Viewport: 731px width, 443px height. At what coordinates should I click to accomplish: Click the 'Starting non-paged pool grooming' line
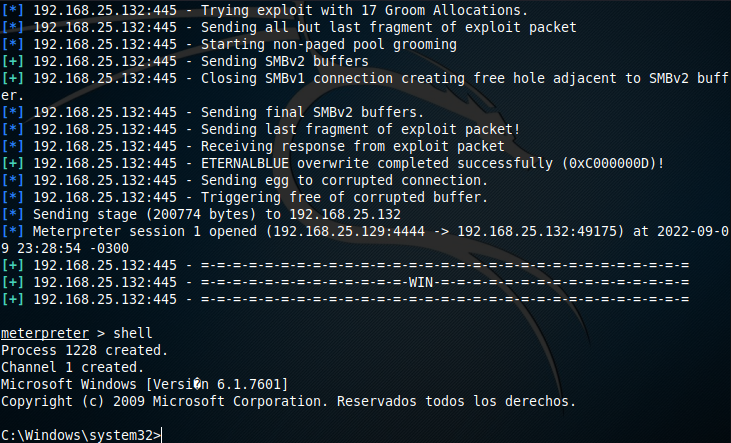(229, 44)
